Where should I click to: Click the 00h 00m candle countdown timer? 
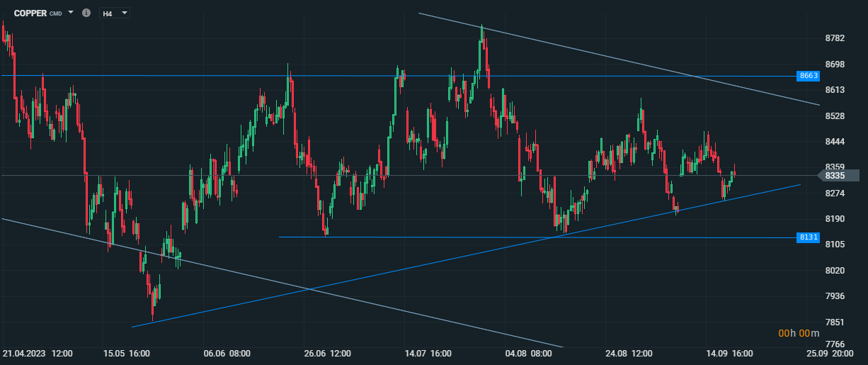[799, 333]
